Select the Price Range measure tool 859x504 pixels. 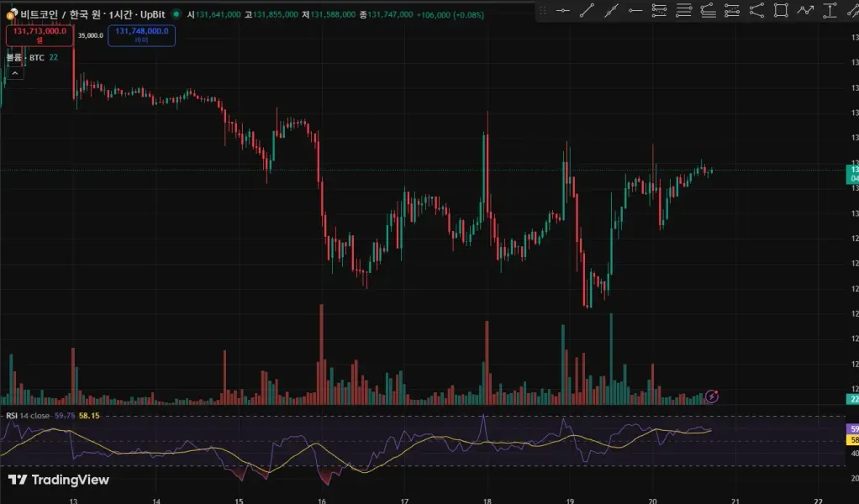point(830,10)
